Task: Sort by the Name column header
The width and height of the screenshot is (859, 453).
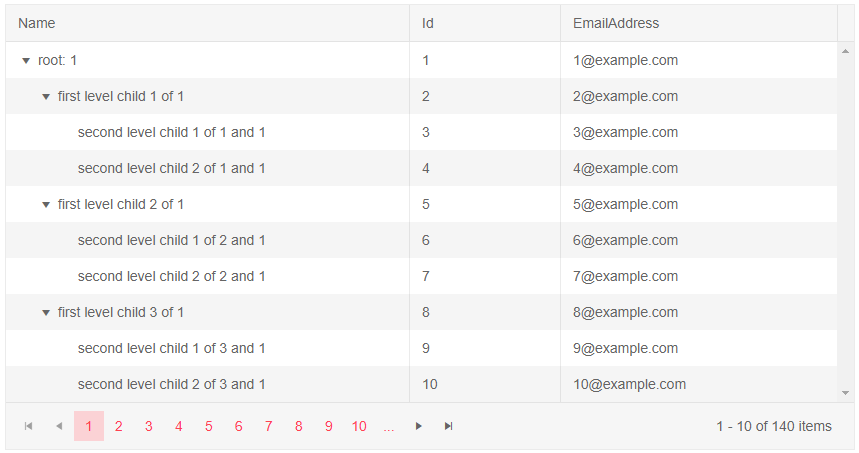Action: (x=37, y=23)
